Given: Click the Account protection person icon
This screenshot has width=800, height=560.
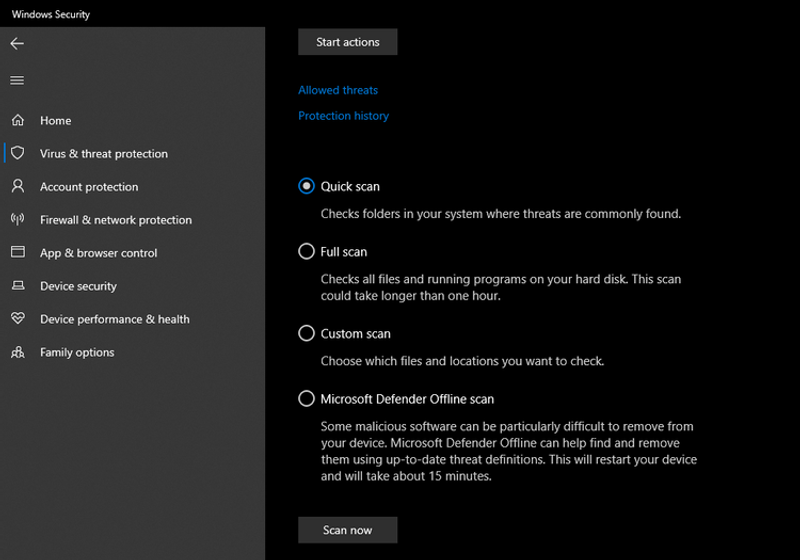Looking at the screenshot, I should [17, 187].
